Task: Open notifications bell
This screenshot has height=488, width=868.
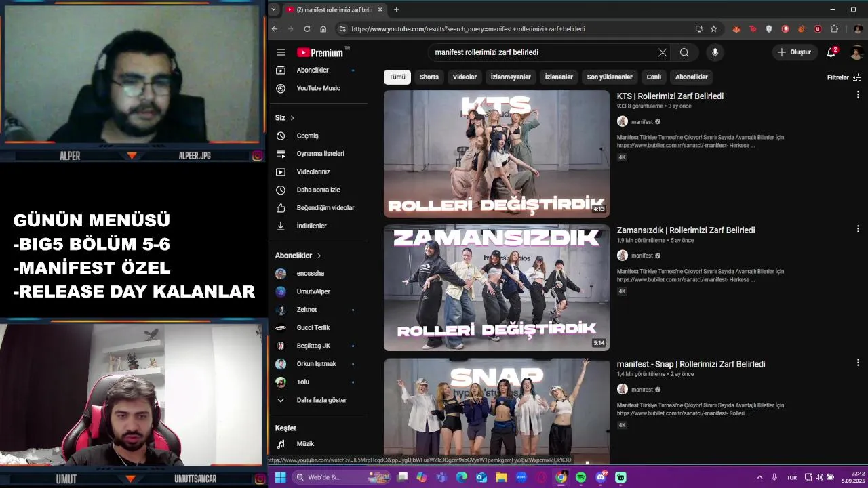Action: pos(831,52)
